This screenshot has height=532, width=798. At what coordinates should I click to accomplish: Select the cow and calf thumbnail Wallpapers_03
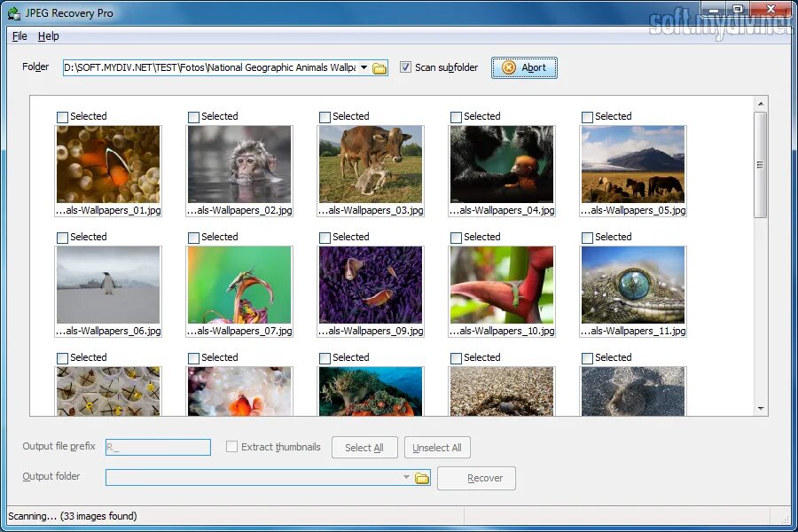[371, 164]
